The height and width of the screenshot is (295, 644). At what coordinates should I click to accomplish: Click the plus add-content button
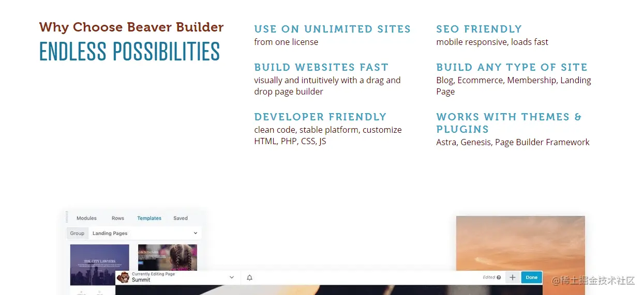(x=512, y=277)
